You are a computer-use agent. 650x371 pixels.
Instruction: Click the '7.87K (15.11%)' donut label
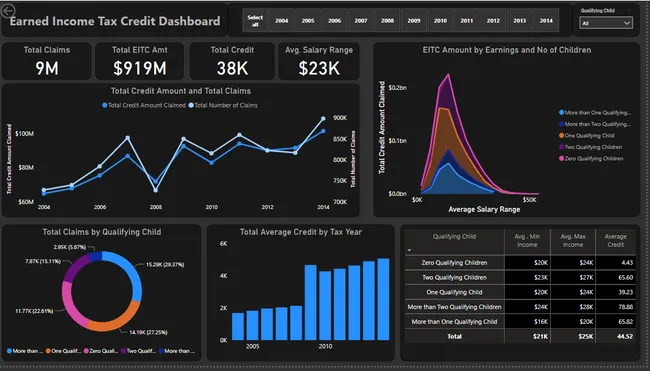(x=43, y=261)
